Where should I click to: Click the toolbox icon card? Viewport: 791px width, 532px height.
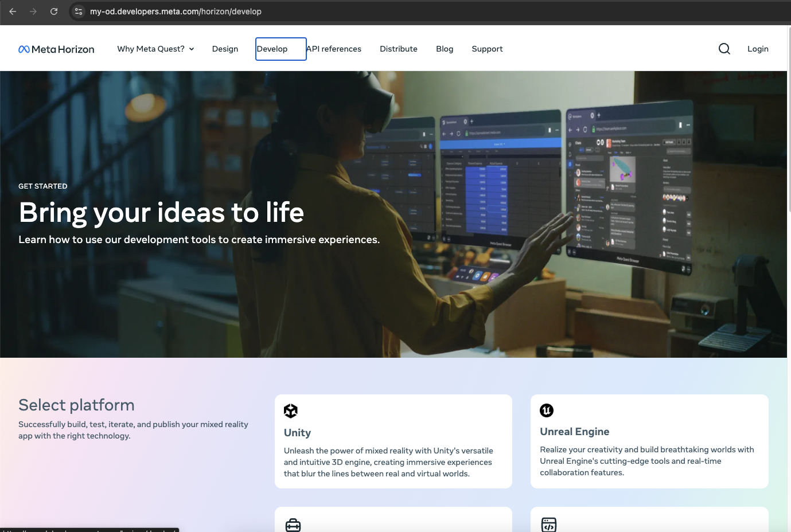393,519
